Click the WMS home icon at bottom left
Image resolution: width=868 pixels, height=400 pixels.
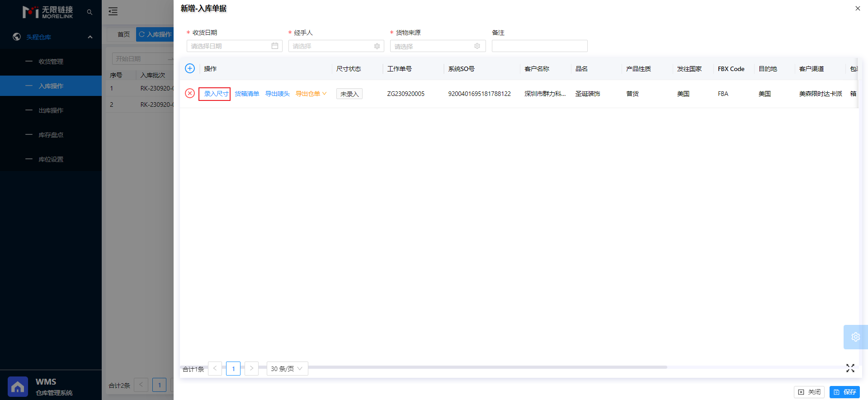coord(18,387)
